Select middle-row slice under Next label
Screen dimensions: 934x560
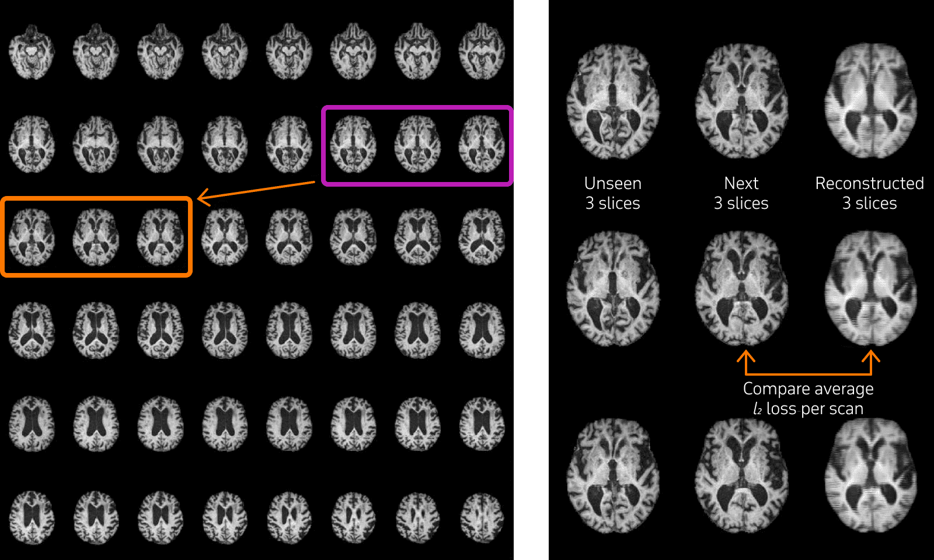[x=742, y=288]
